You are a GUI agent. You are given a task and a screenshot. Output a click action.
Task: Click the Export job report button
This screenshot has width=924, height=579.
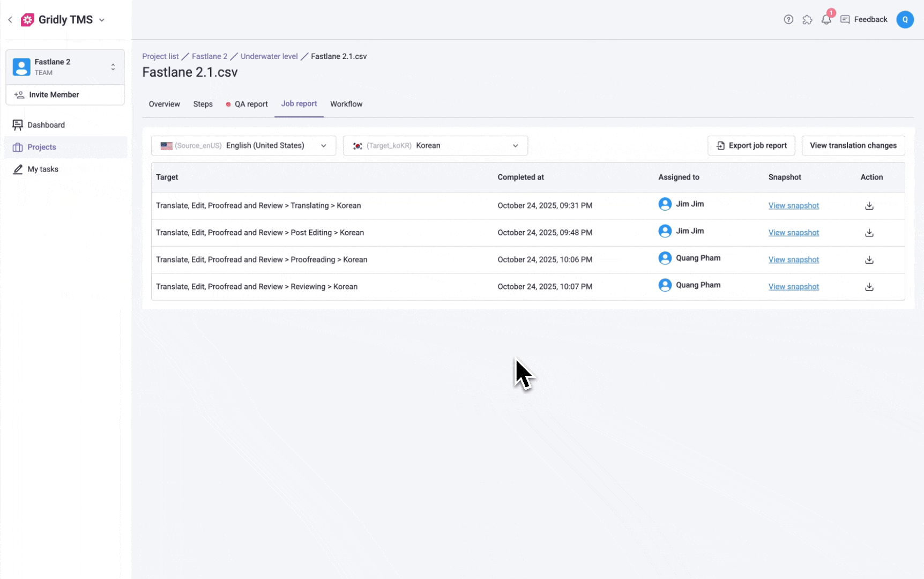click(x=751, y=146)
